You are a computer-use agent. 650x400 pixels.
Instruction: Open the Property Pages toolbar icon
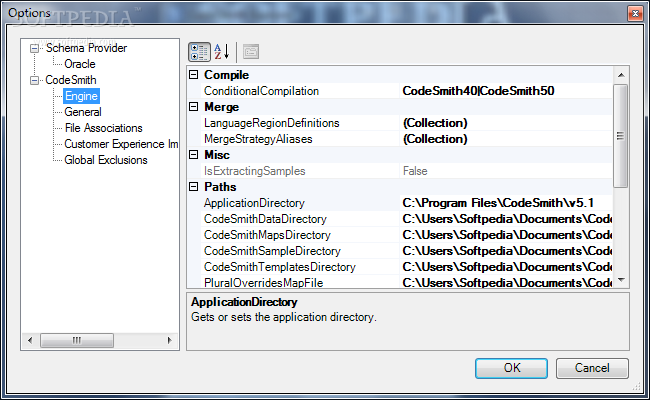click(x=251, y=52)
